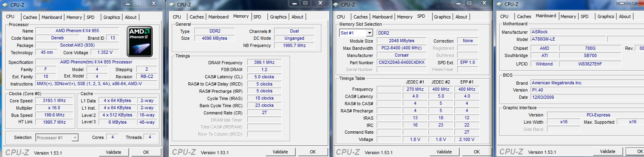Switch to CPU tab in the Timings window
The width and height of the screenshot is (644, 157).
click(177, 17)
